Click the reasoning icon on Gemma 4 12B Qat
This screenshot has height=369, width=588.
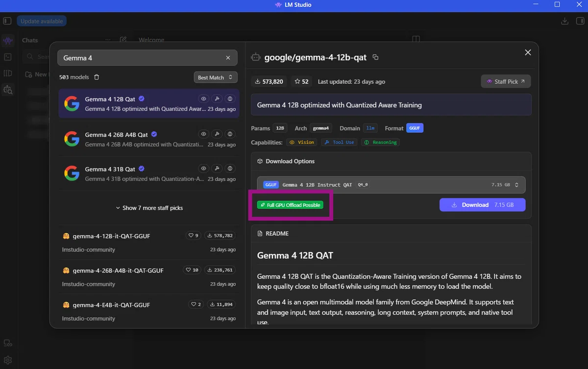click(229, 99)
